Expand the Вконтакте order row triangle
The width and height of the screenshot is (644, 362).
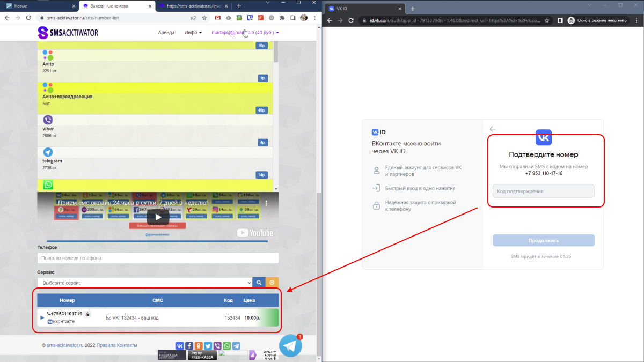point(42,317)
